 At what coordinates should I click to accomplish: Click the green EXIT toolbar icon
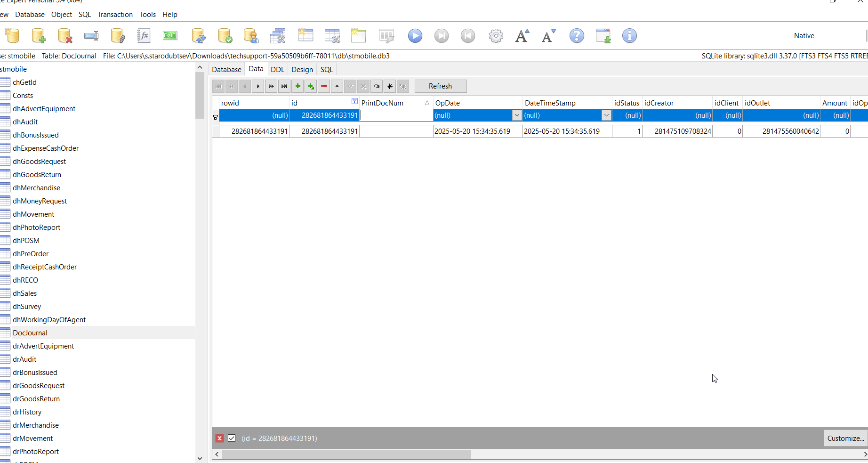pyautogui.click(x=170, y=36)
